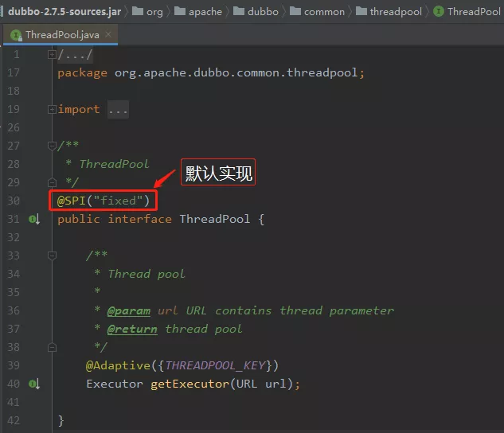This screenshot has width=504, height=433.
Task: Collapse javadoc using end marker on line 38
Action: point(52,348)
